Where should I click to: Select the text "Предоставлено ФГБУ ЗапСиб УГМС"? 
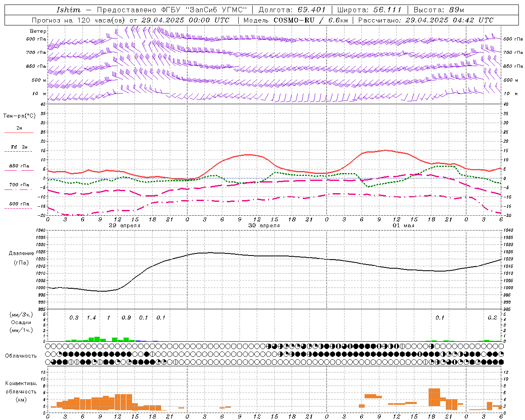pyautogui.click(x=172, y=10)
